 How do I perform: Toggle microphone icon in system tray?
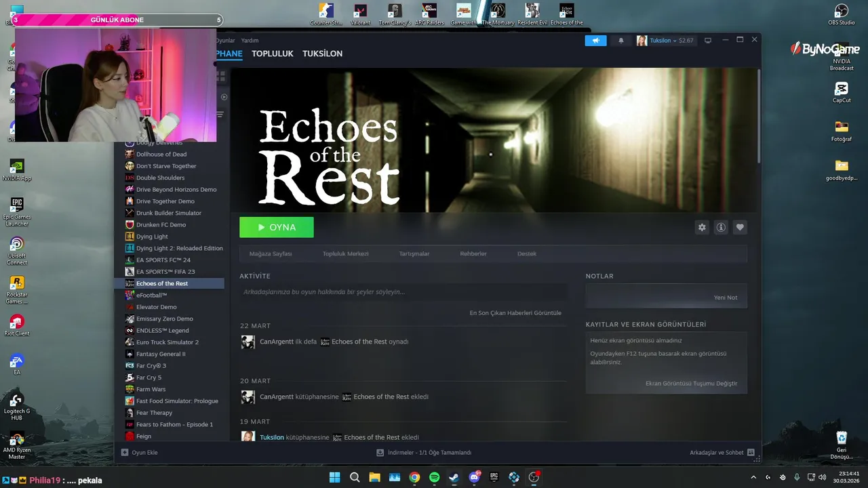point(797,477)
